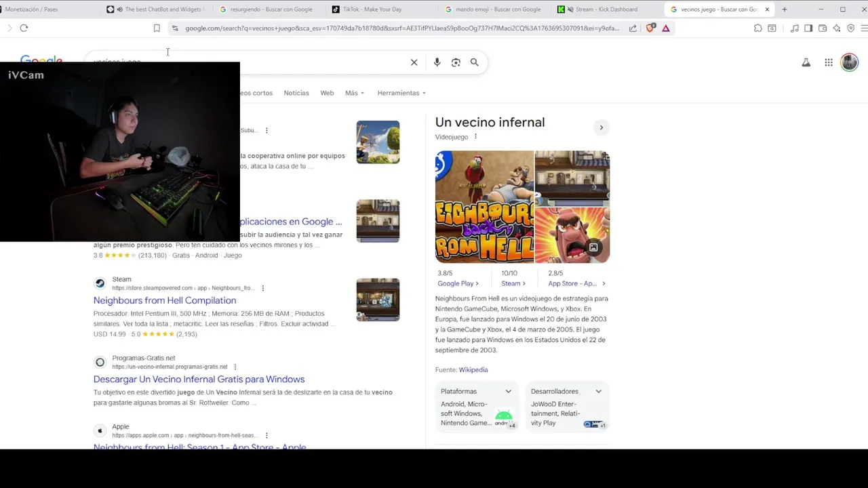This screenshot has width=868, height=488.
Task: Open the Steam rating link
Action: [x=513, y=283]
